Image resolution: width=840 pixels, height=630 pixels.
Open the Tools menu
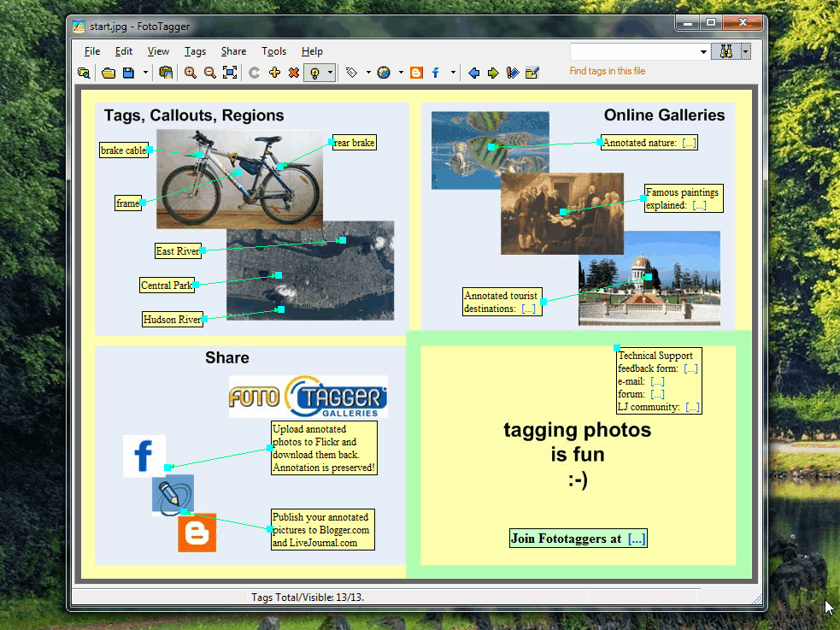(273, 51)
